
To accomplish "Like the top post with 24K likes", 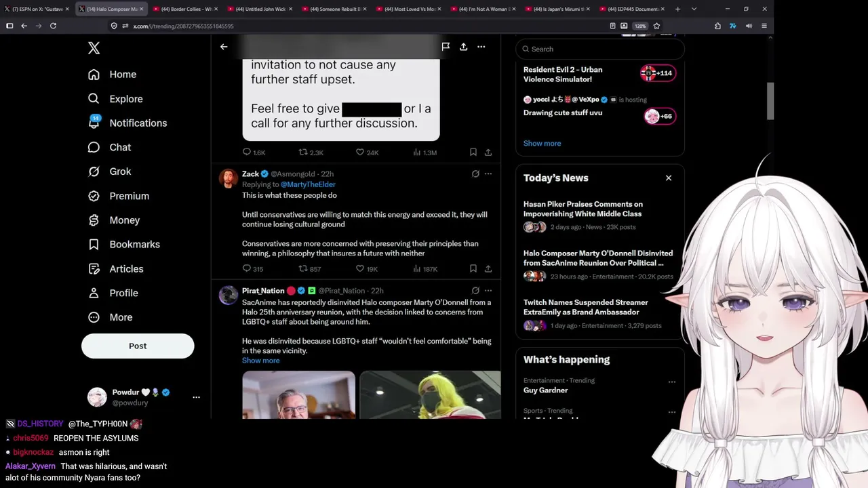I will click(x=367, y=152).
